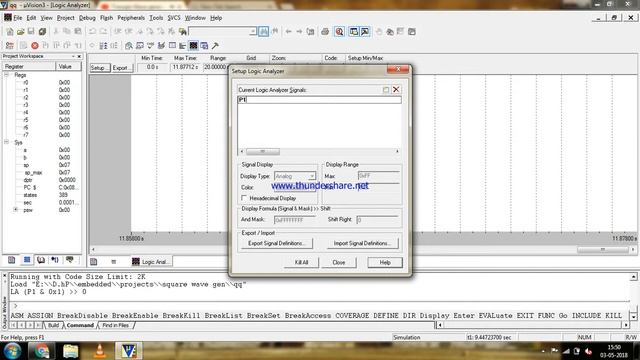The width and height of the screenshot is (640, 360).
Task: Open Chrome from the taskbar
Action: click(41, 351)
